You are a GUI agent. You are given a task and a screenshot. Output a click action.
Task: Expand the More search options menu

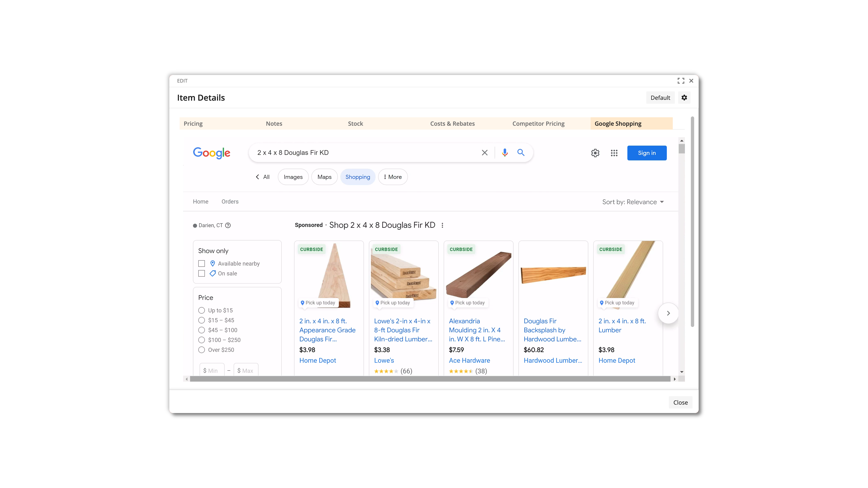(x=392, y=177)
